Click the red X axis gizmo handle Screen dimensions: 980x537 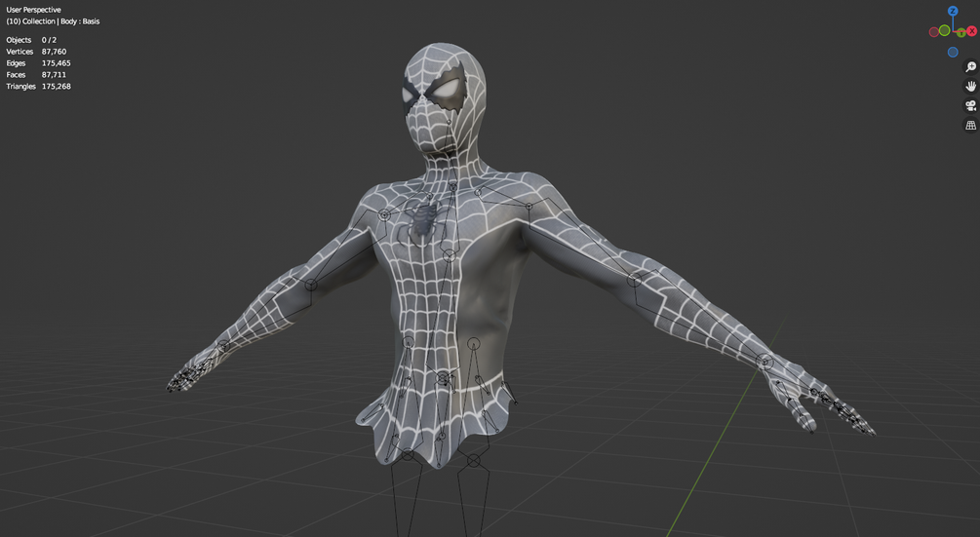972,30
